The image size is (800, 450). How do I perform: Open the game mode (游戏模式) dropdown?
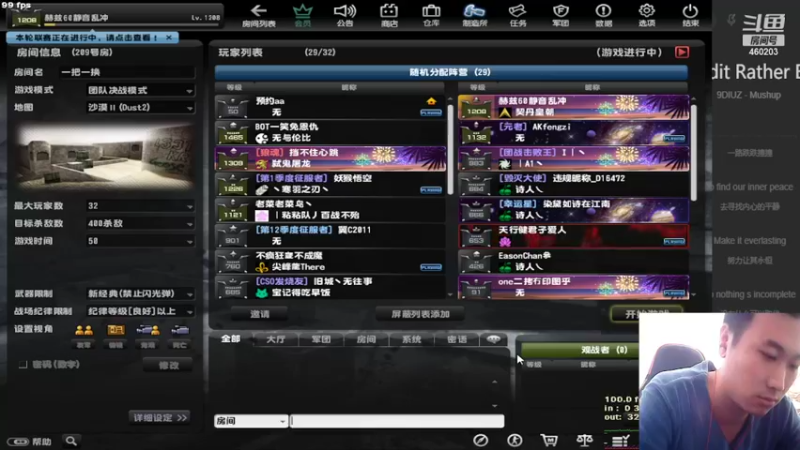click(140, 90)
